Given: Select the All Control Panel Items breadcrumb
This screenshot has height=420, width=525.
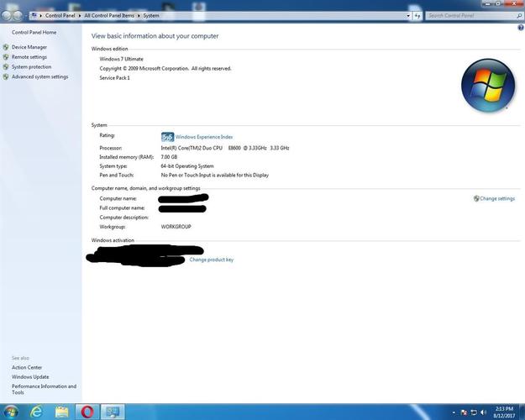Looking at the screenshot, I should click(109, 16).
